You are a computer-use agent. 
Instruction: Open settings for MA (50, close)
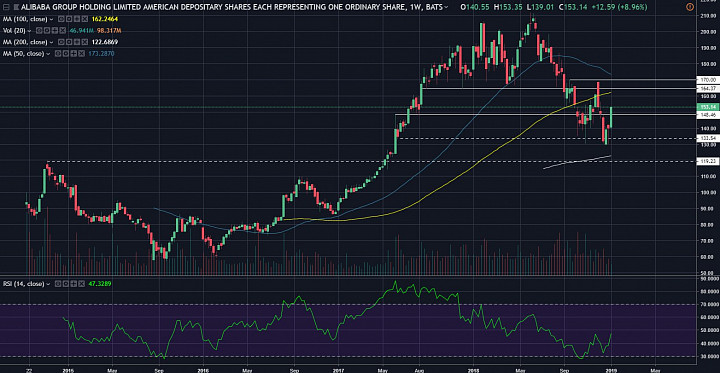click(x=66, y=54)
